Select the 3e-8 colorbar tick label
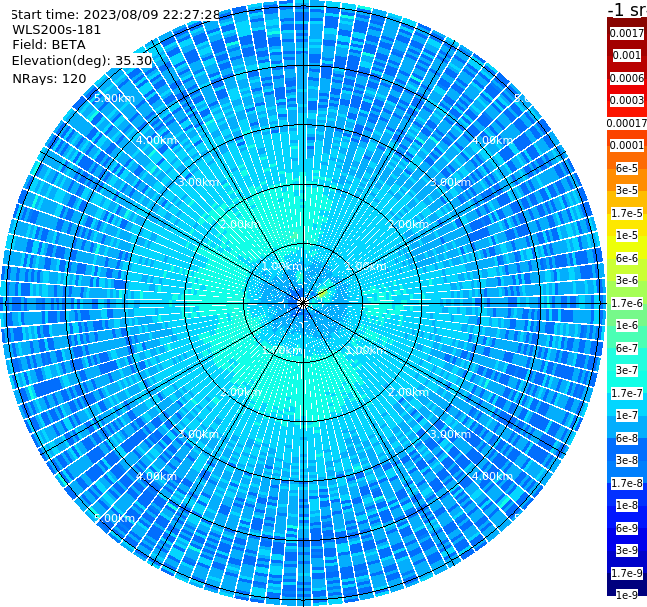The width and height of the screenshot is (647, 607). tap(627, 460)
